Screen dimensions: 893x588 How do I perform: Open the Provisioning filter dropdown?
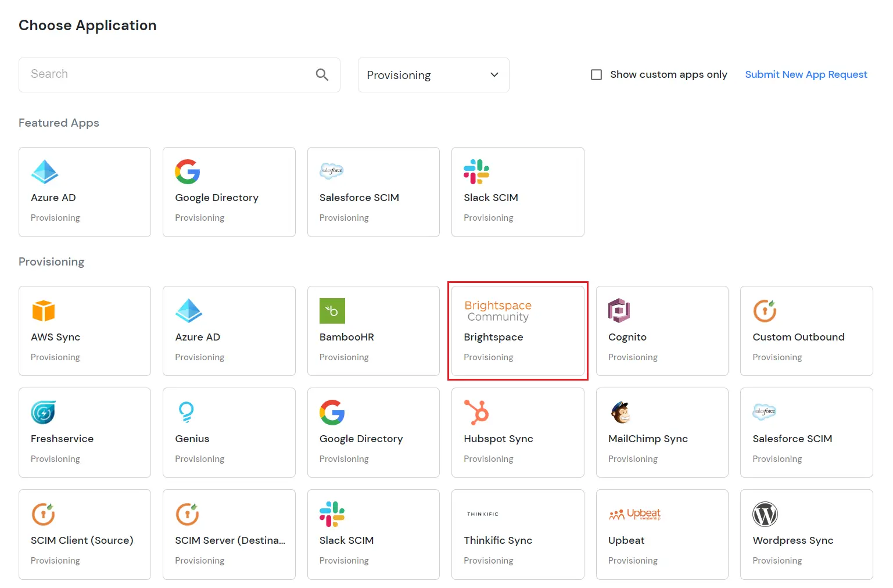tap(433, 75)
